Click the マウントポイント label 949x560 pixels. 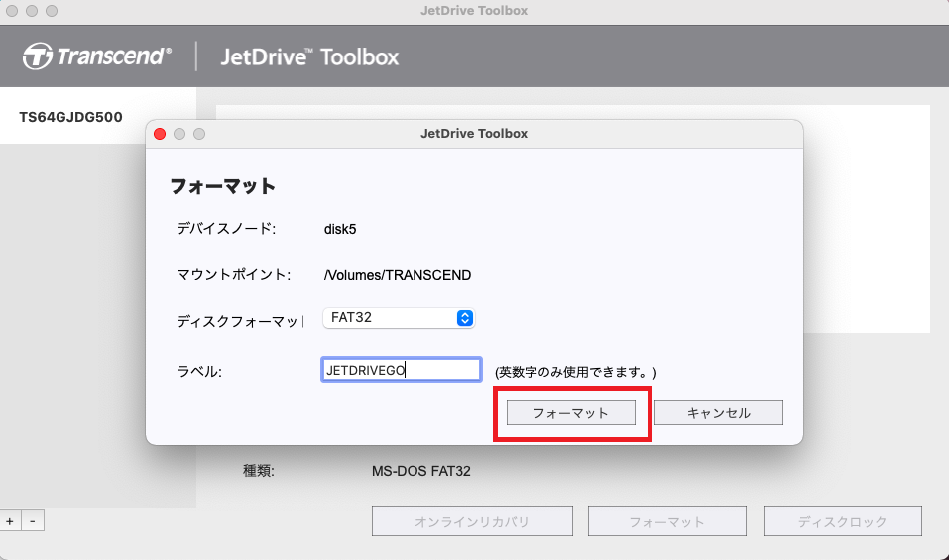tap(234, 274)
